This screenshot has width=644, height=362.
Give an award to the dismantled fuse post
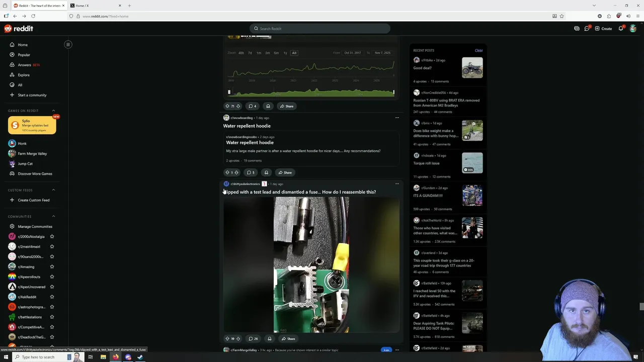click(270, 338)
